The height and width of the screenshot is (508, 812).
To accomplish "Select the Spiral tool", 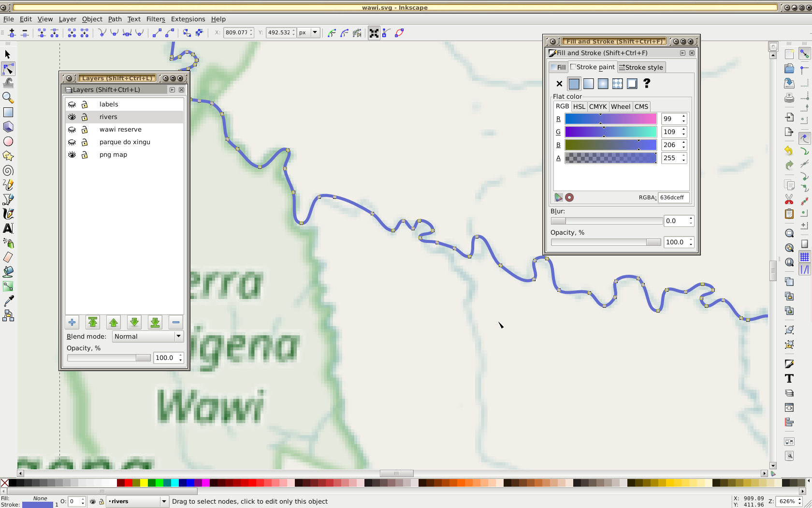I will (8, 171).
